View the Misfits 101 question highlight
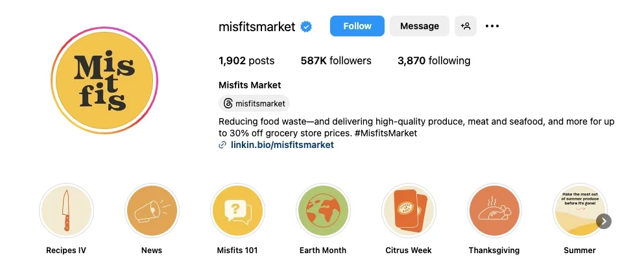644x270 pixels. [x=237, y=210]
